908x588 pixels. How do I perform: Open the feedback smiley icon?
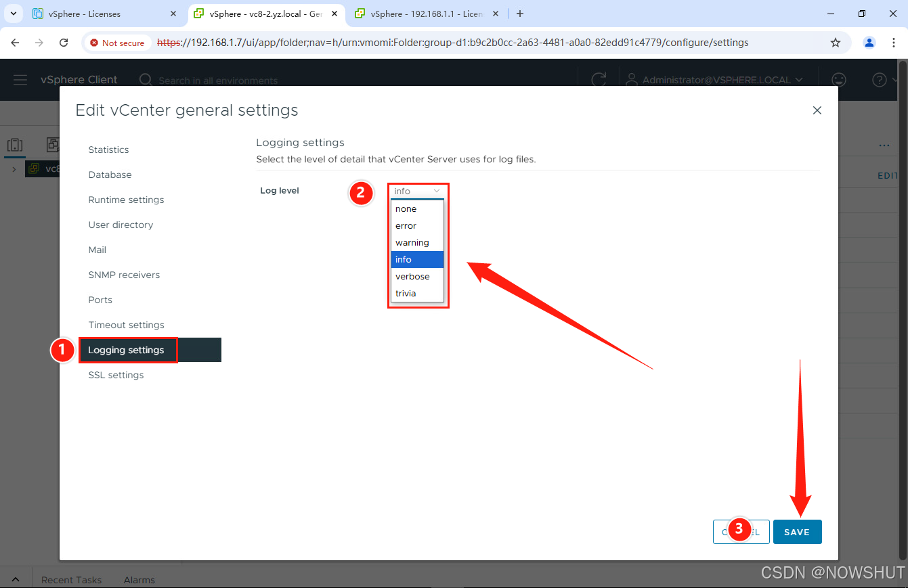point(839,80)
